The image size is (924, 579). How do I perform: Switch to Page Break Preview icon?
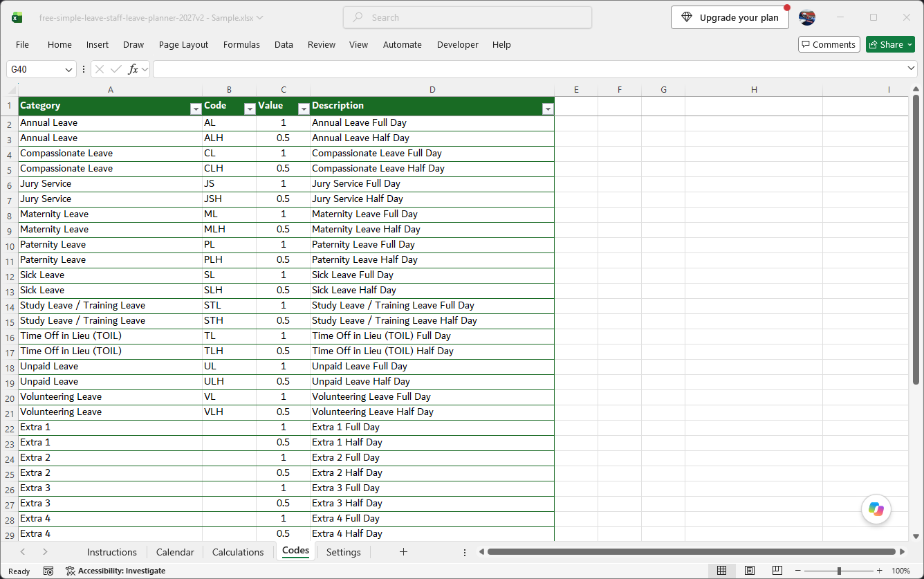pyautogui.click(x=777, y=571)
